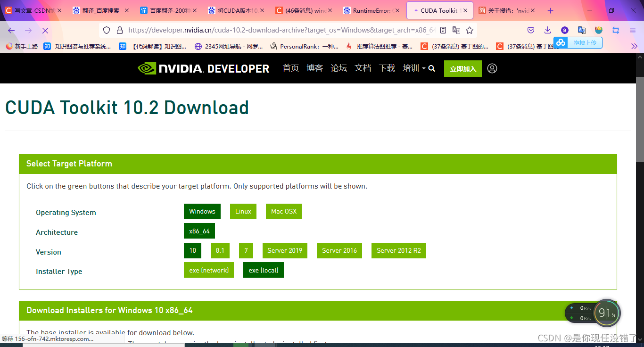Select Linux as the operating system

pyautogui.click(x=243, y=211)
